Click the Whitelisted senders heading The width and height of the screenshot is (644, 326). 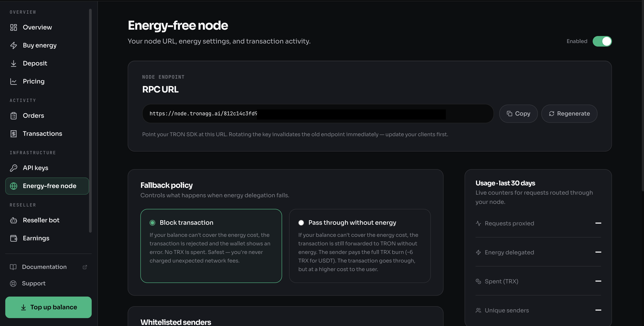tap(176, 322)
